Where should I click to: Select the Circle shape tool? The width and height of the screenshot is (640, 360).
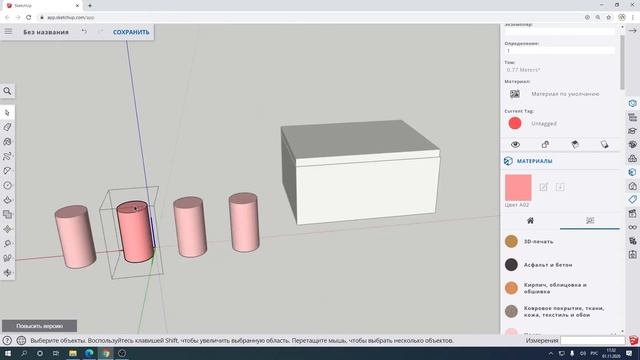(x=7, y=185)
